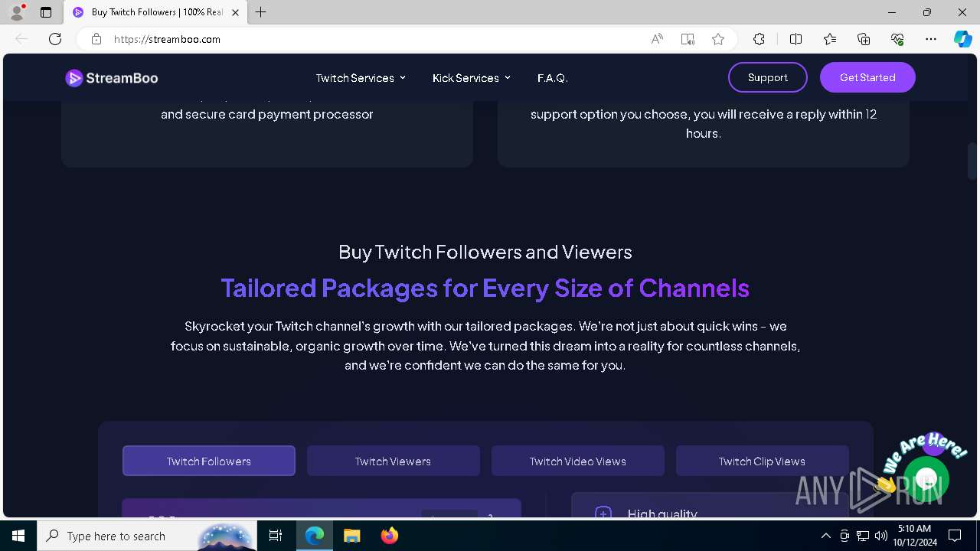Open browser Extensions icon
The image size is (980, 551).
click(759, 39)
